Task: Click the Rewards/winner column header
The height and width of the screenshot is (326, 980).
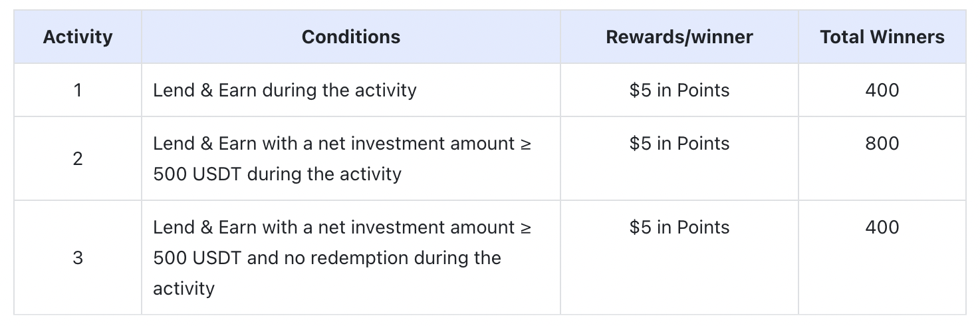Action: click(x=679, y=37)
